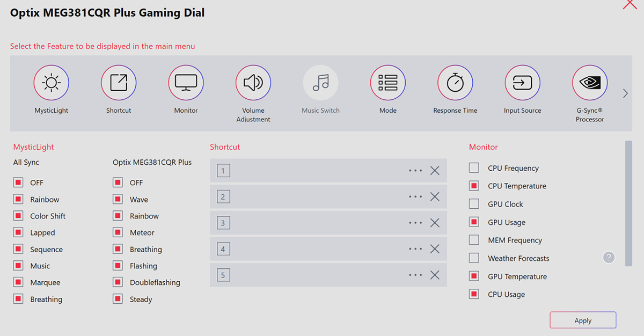Open more options for shortcut 1
The image size is (644, 336).
coord(415,171)
